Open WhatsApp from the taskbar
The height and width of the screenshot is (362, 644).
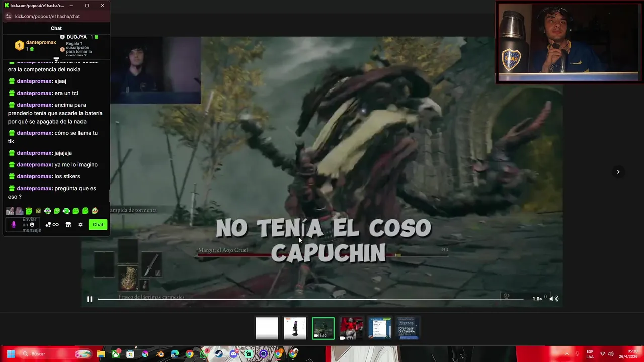coord(204,354)
